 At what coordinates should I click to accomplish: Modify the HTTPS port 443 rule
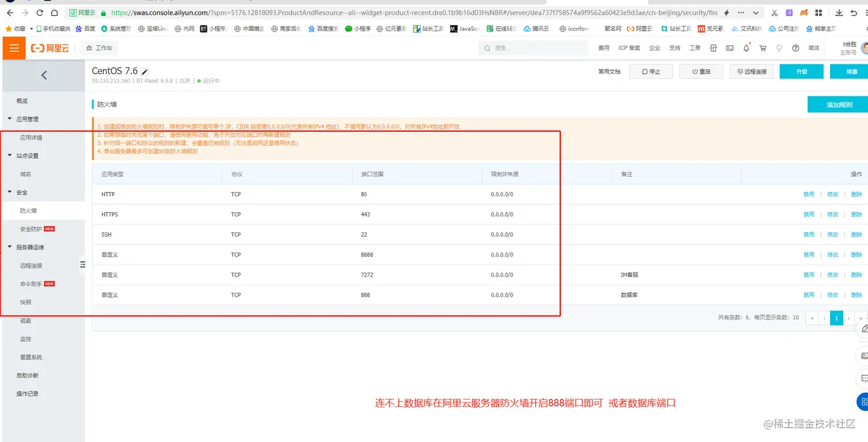tap(832, 215)
